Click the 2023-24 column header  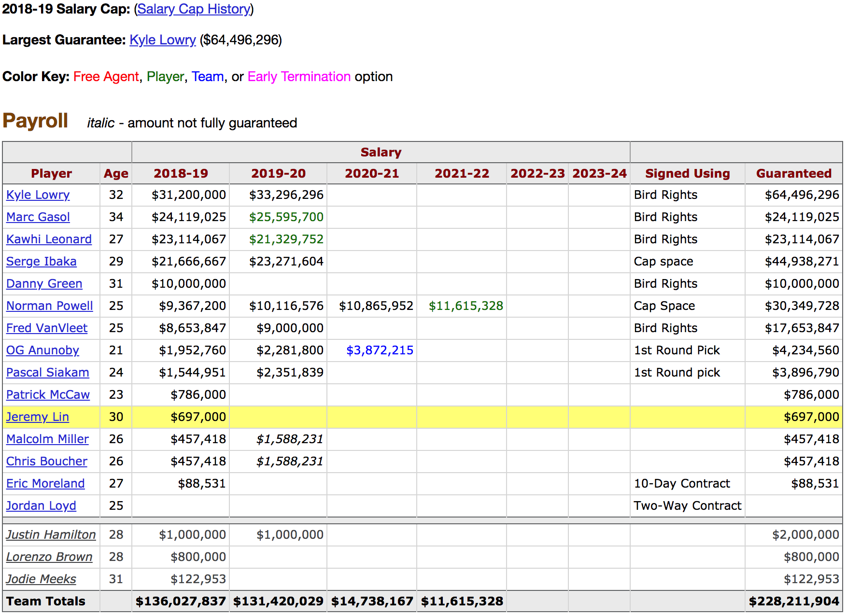pyautogui.click(x=599, y=174)
